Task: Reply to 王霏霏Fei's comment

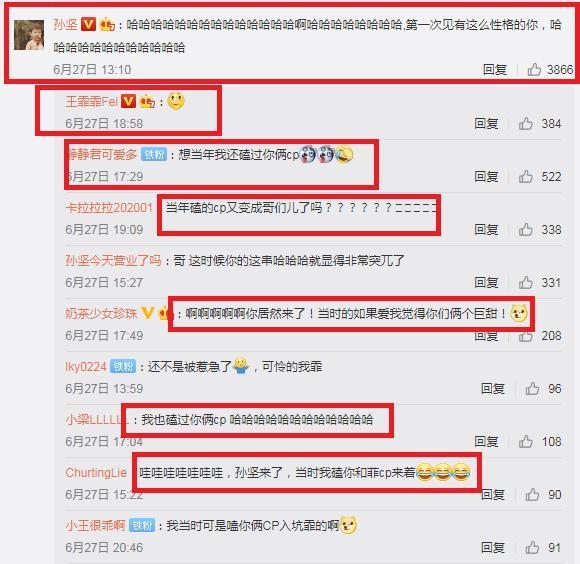Action: 486,124
